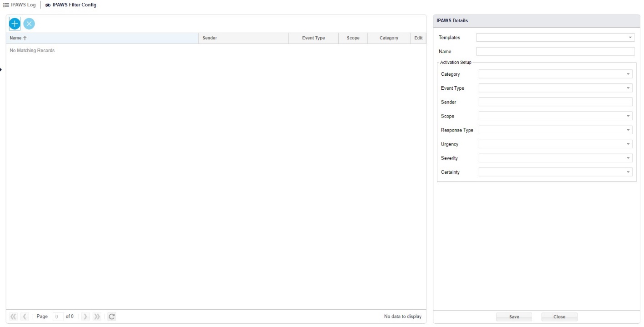Switch to IPAWS Filter Config tab
Image resolution: width=644 pixels, height=327 pixels.
pyautogui.click(x=70, y=5)
